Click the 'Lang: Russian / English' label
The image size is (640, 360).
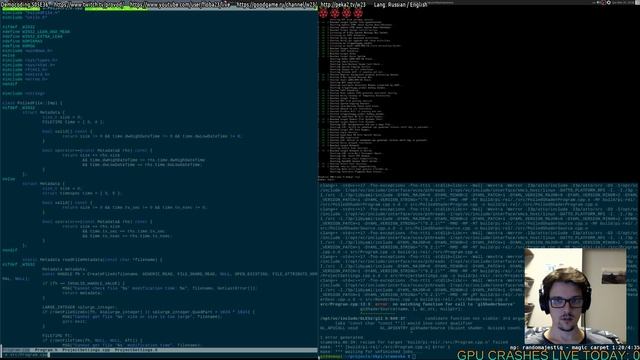[400, 5]
